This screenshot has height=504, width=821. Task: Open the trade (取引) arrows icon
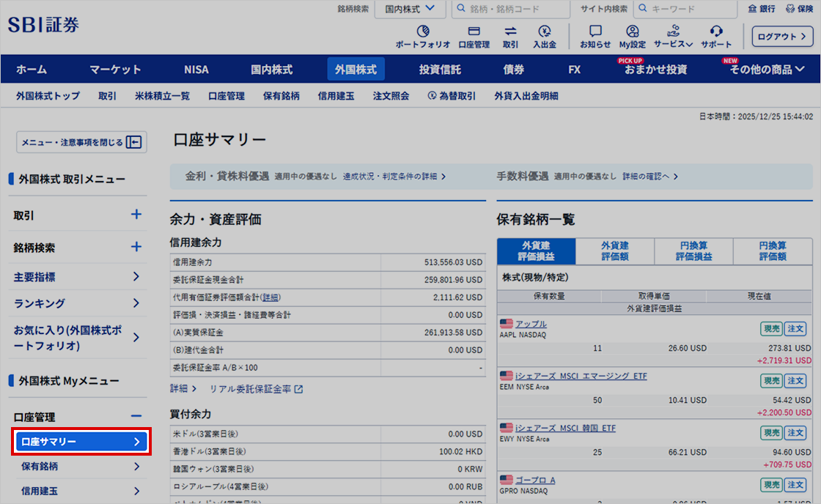pyautogui.click(x=510, y=31)
